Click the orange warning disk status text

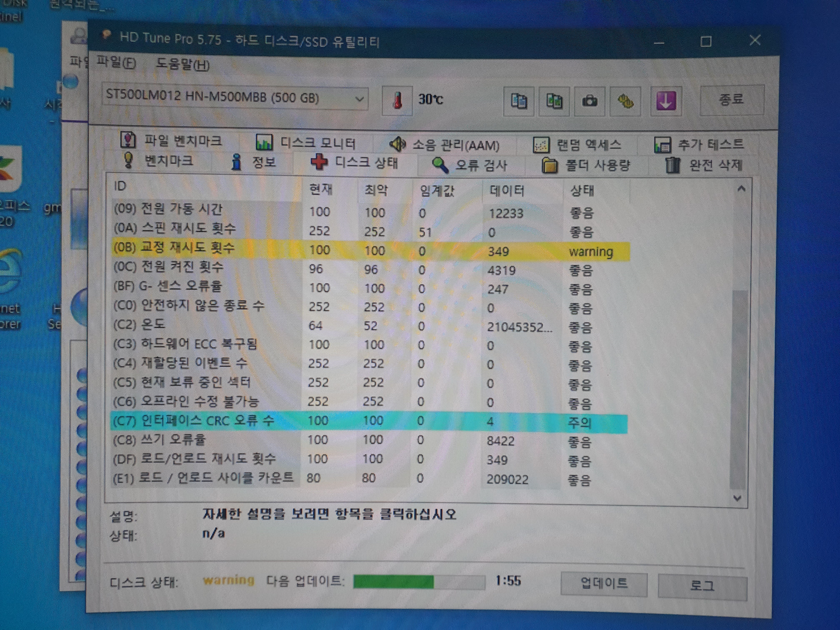click(x=229, y=581)
